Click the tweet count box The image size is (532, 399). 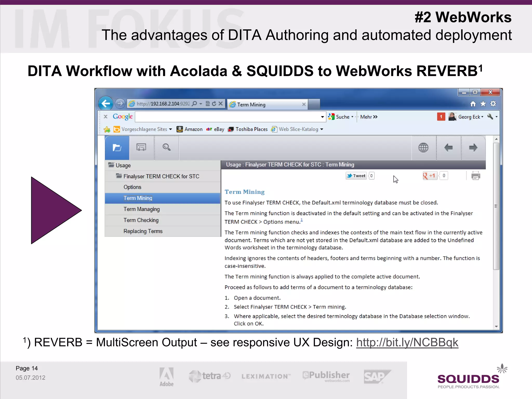(371, 176)
